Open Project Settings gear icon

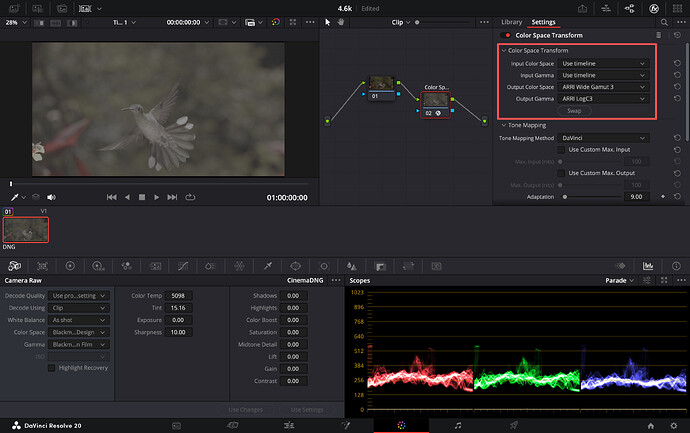tap(674, 426)
